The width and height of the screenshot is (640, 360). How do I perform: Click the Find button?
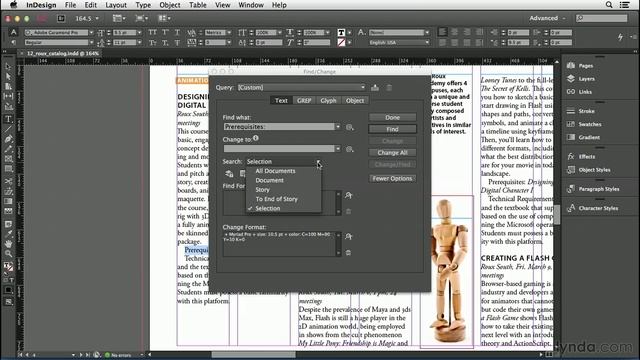pyautogui.click(x=392, y=129)
